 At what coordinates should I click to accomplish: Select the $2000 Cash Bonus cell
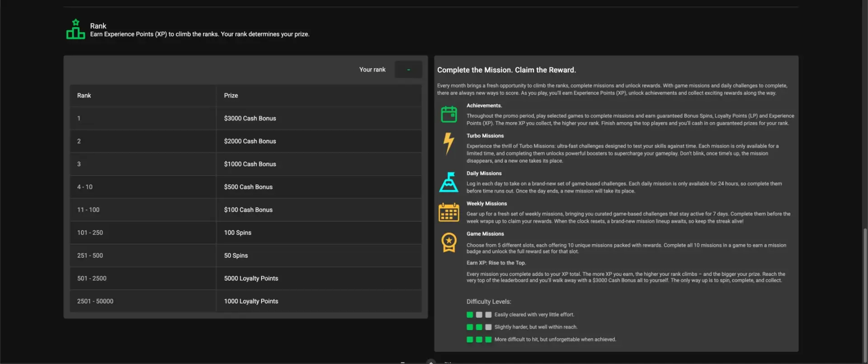[319, 141]
